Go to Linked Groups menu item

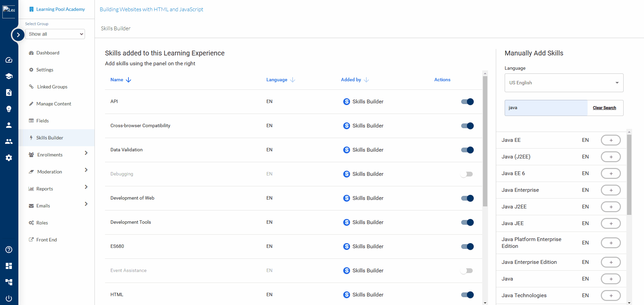point(52,87)
